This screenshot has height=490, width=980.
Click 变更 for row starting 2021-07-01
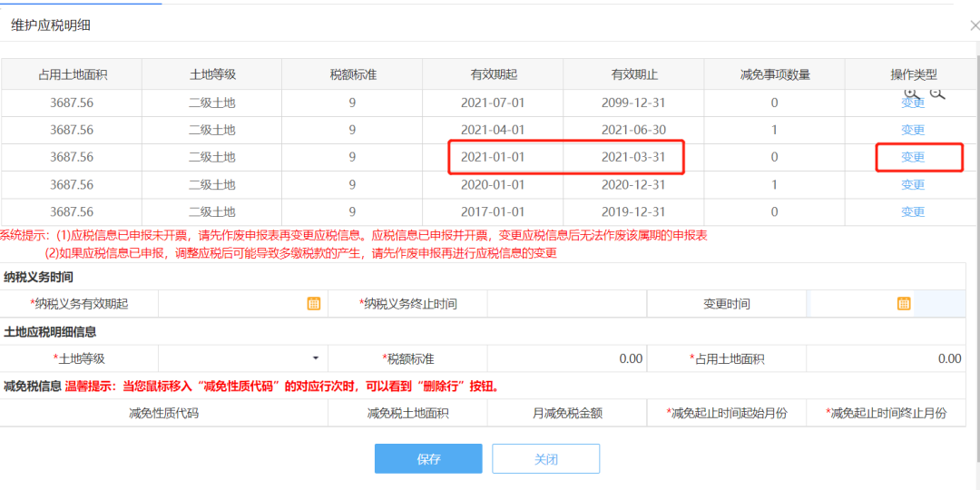[913, 103]
